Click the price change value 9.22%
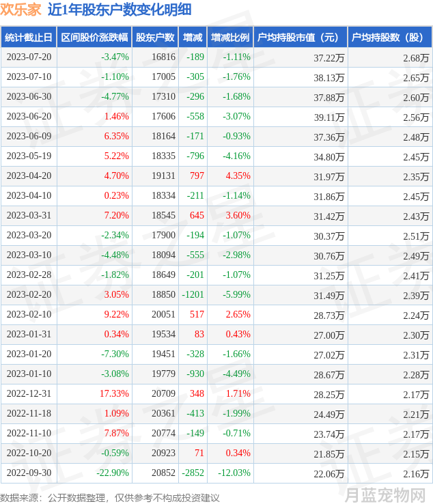Screen dimensions: 433x504 116,314
